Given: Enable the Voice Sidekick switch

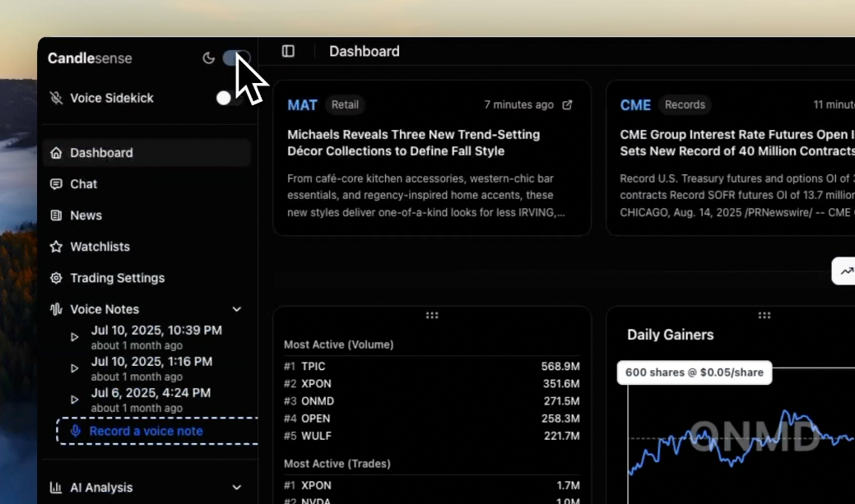Looking at the screenshot, I should [230, 98].
